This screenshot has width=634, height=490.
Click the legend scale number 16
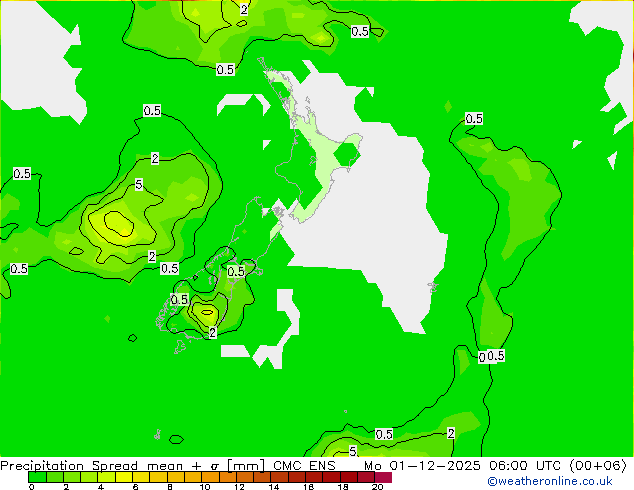(309, 487)
